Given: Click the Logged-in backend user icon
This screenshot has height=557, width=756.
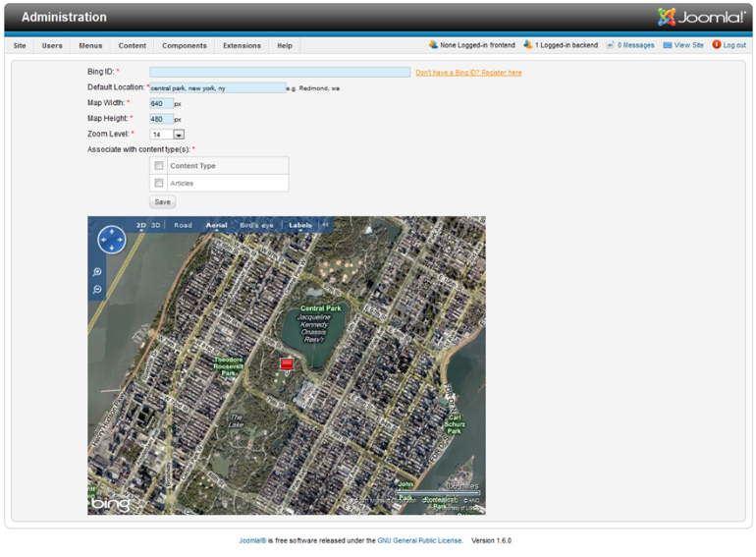Looking at the screenshot, I should [x=528, y=45].
